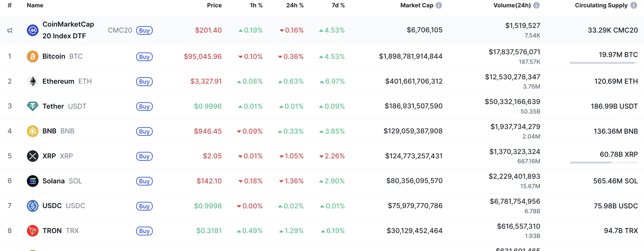Screen dimensions: 644x251
Task: Open the CoinMarketCap 20 Index DTF link
Action: 68,30
